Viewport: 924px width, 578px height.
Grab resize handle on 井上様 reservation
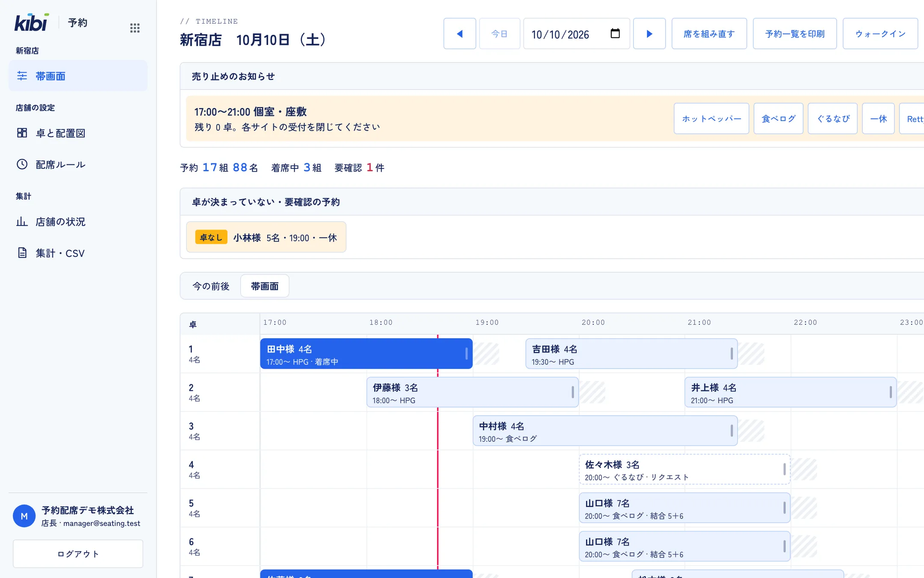[x=891, y=392]
